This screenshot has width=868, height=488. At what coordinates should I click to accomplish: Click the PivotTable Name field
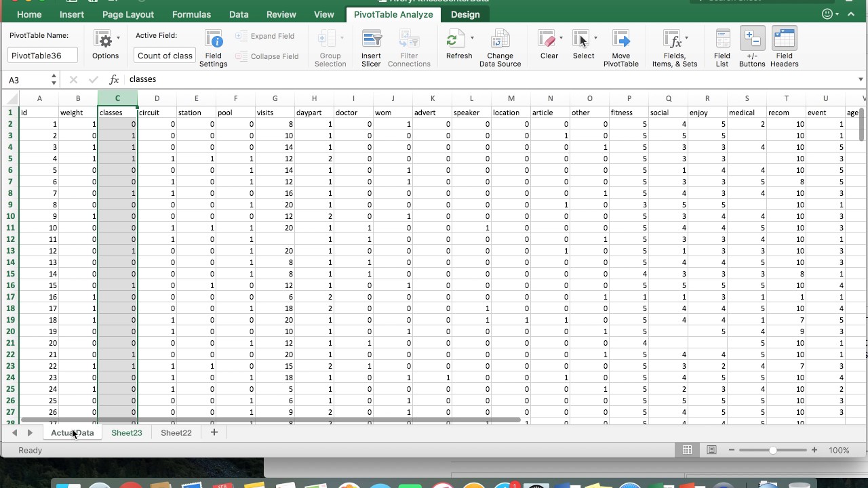click(43, 56)
